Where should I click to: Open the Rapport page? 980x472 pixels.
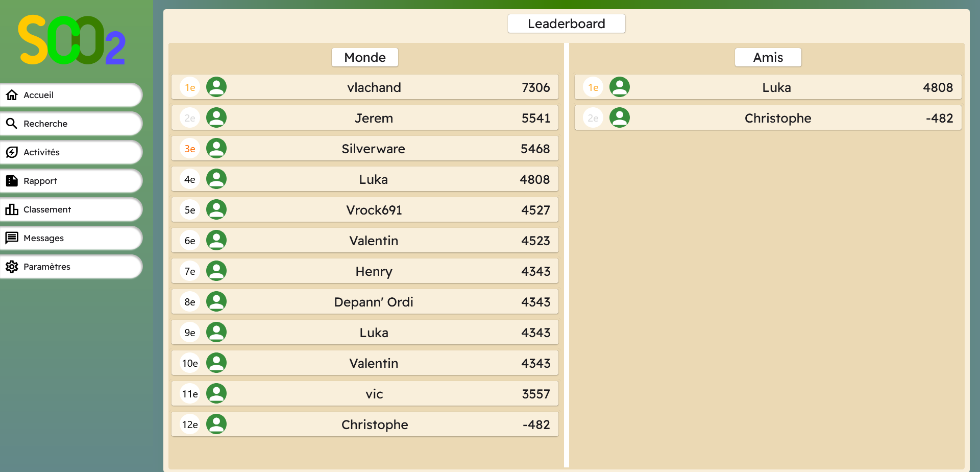tap(71, 181)
